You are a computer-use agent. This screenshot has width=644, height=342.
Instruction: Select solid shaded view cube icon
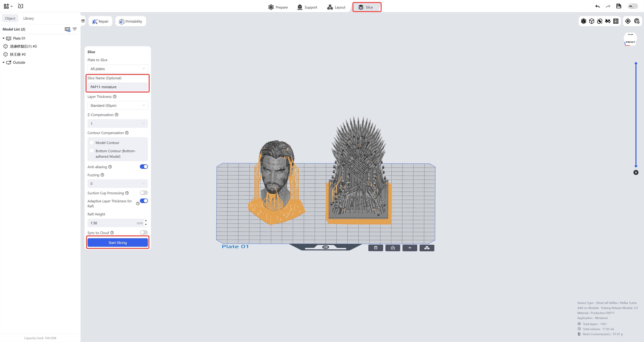pos(583,21)
